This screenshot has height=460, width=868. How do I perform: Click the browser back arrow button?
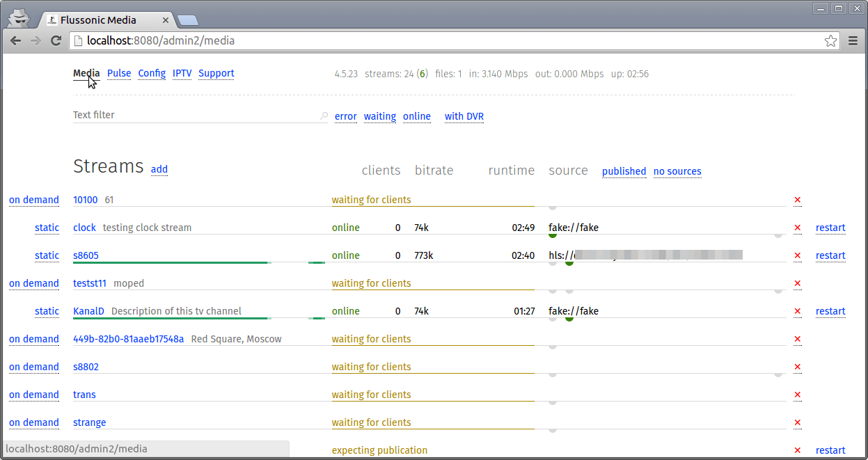15,41
